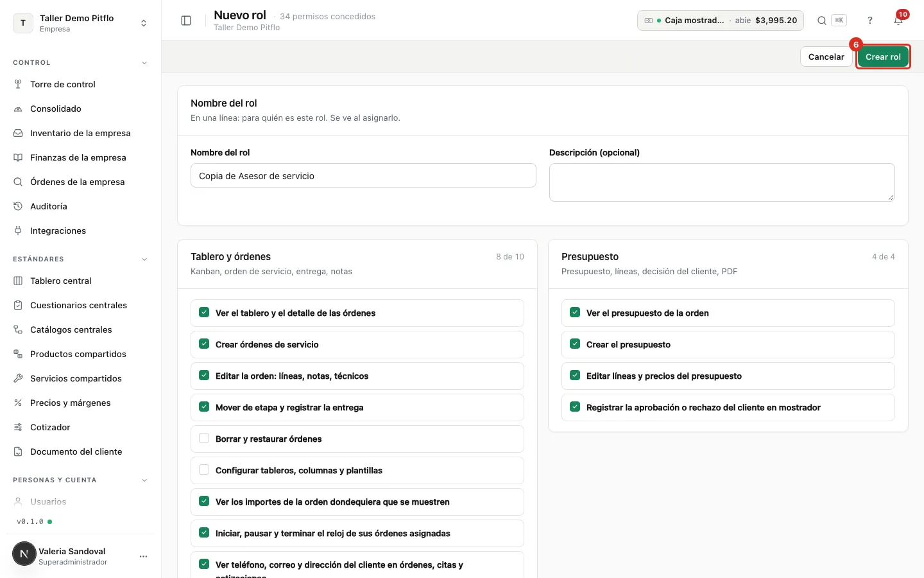
Task: Uncheck Crear el presupuesto
Action: (x=575, y=344)
